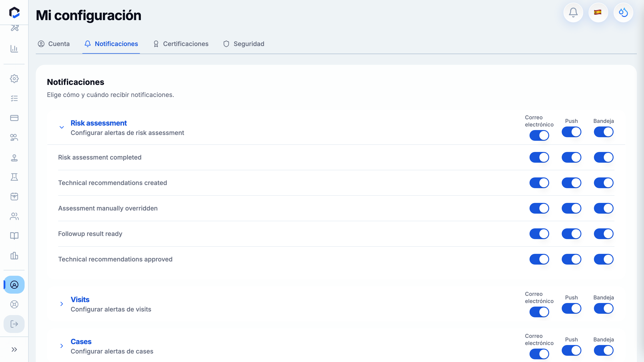Open the lifebuoy support sidebar icon
This screenshot has height=362, width=644.
tap(14, 304)
